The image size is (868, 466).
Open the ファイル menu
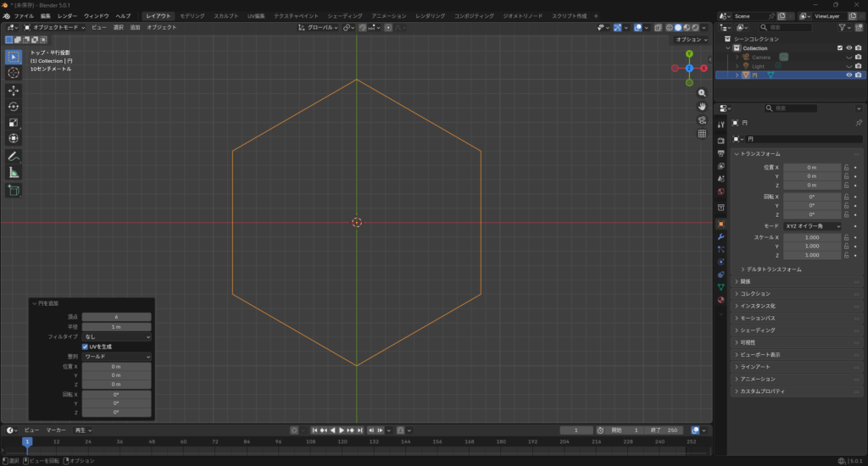pos(24,16)
